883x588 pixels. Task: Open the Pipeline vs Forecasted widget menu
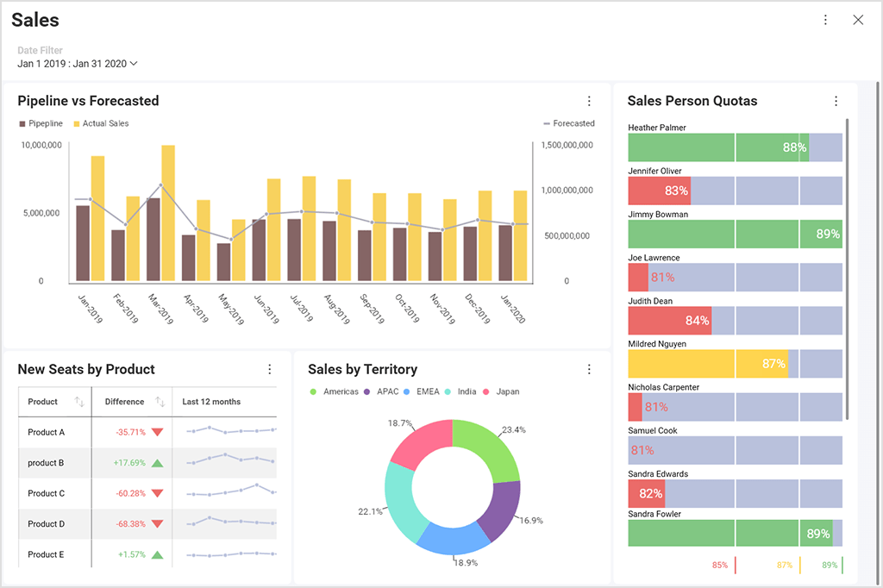coord(589,101)
